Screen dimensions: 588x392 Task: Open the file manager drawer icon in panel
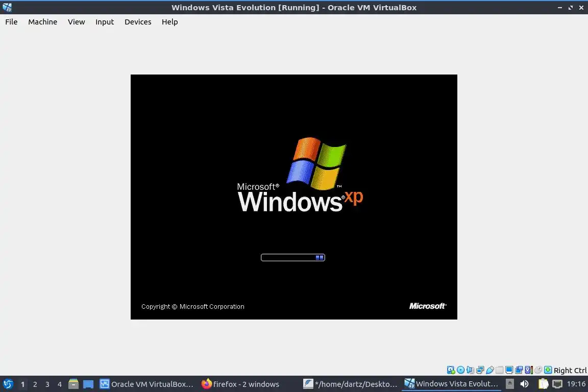tap(73, 384)
